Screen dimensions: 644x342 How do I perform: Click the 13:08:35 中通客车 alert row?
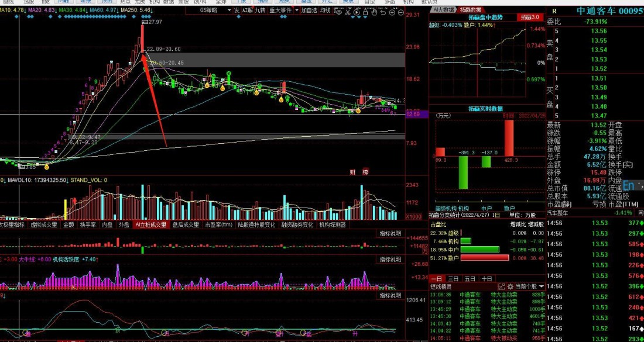(488, 295)
